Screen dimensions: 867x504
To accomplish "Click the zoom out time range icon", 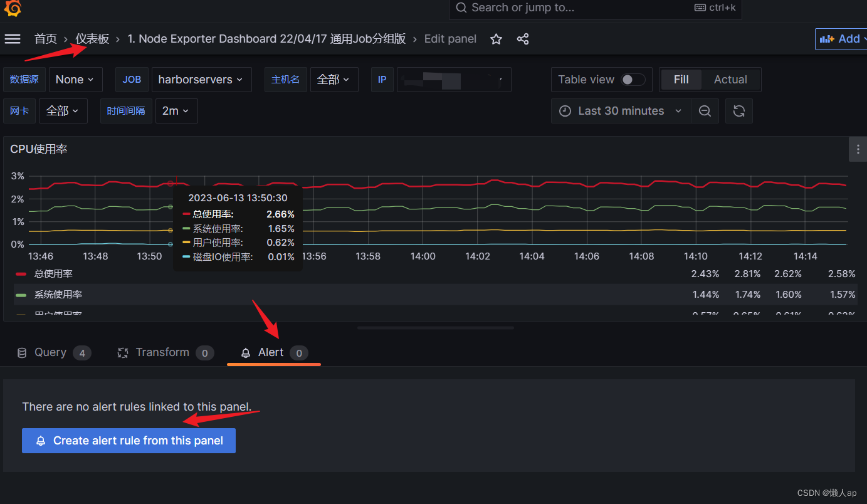I will tap(705, 111).
